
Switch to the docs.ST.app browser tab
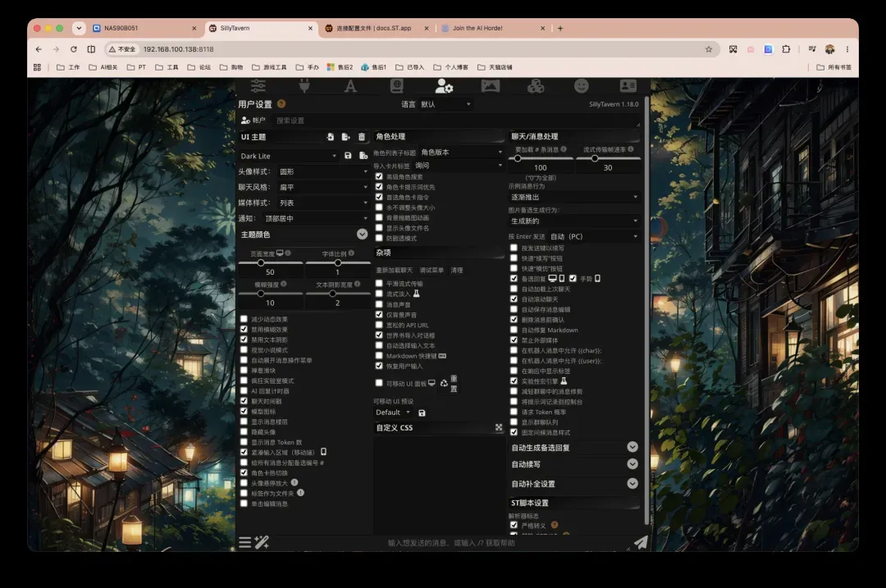(x=375, y=28)
